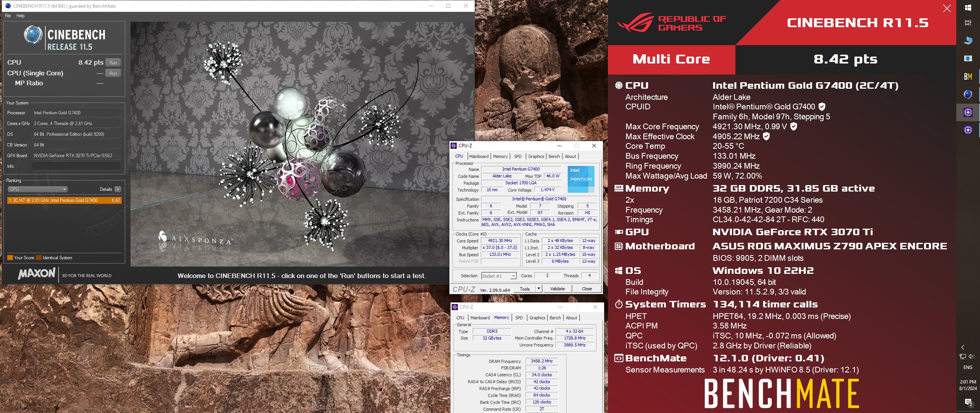Click the ENG language indicator
Viewport: 980px width, 413px height.
[968, 367]
